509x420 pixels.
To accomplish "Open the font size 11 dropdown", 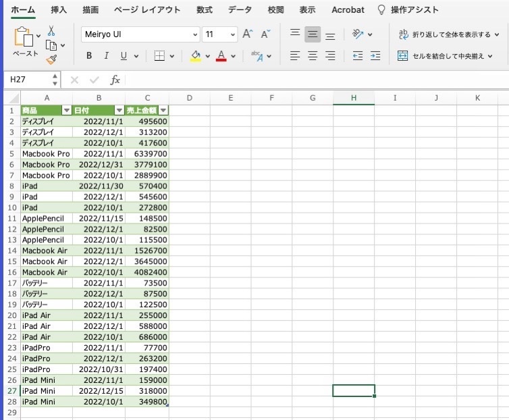I will [233, 34].
